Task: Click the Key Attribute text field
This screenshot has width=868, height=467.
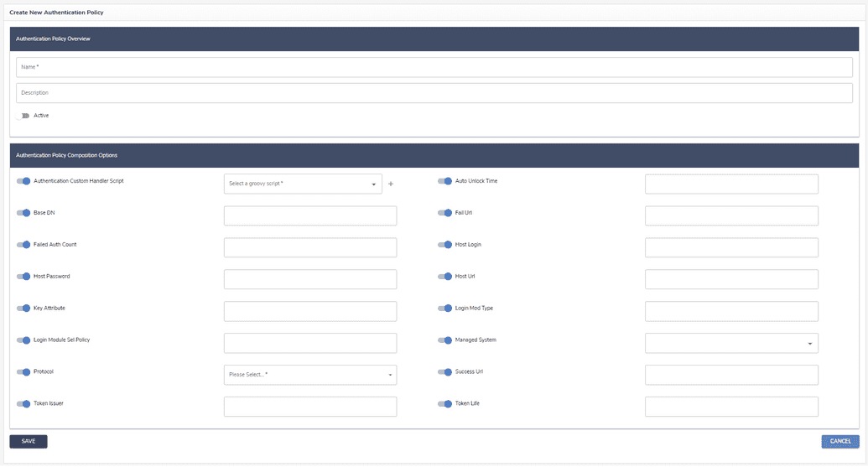Action: click(x=310, y=311)
